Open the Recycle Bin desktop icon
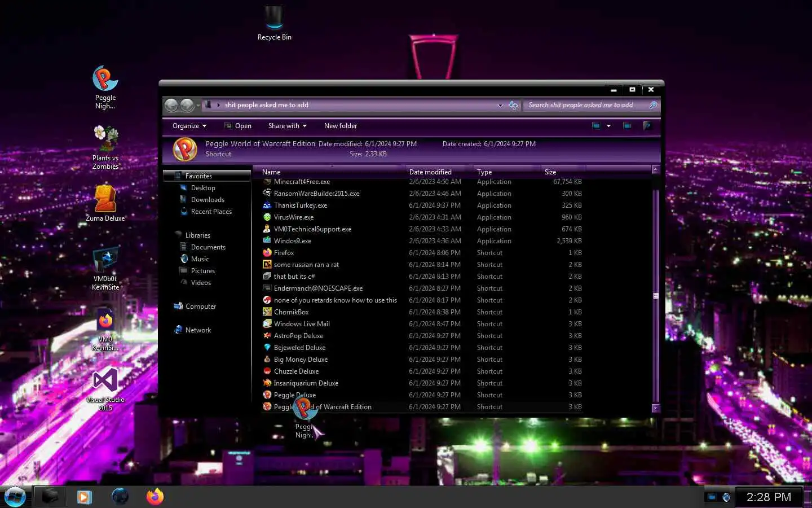 pos(274,23)
